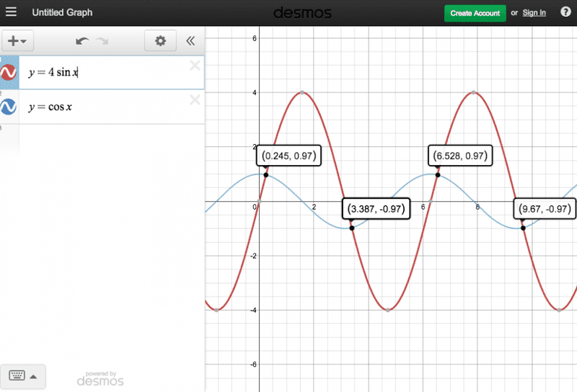Click the Sign In link
The width and height of the screenshot is (577, 392).
tap(534, 13)
